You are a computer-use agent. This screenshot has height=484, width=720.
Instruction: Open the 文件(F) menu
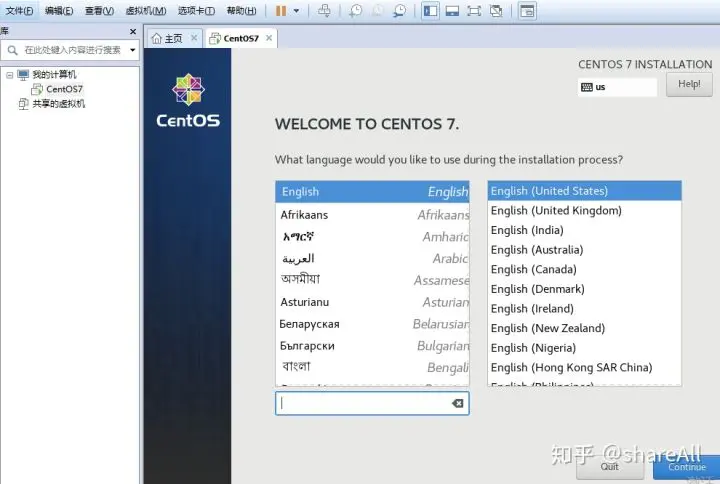coord(19,11)
